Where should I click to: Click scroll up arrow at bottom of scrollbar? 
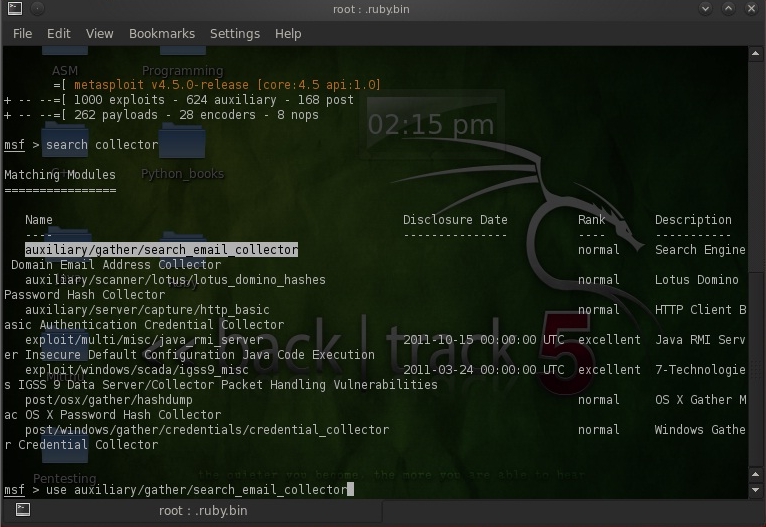(x=755, y=474)
